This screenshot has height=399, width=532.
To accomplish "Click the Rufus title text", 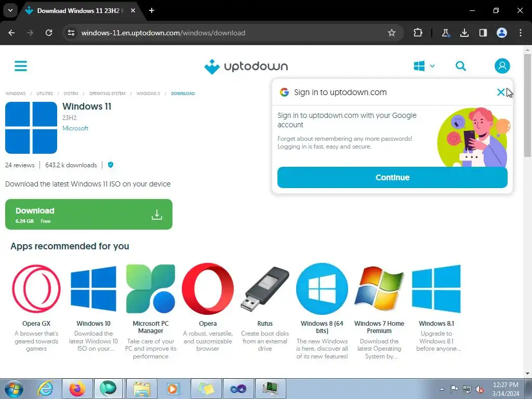I will [265, 323].
